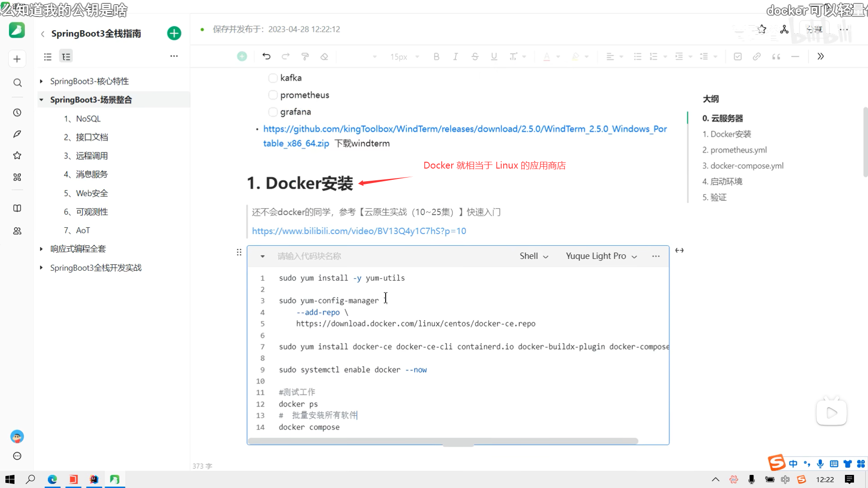This screenshot has width=868, height=488.
Task: Check the prometheus checkbox
Action: click(273, 95)
